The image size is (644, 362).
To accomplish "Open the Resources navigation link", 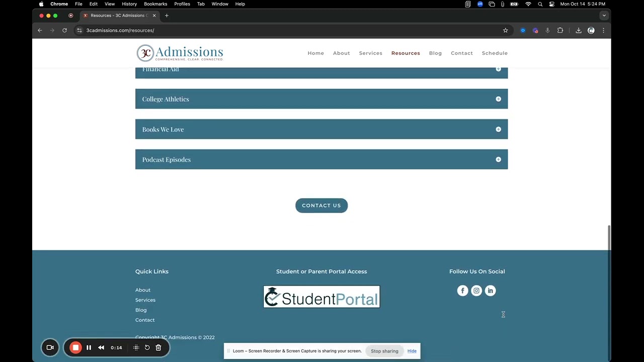I will (x=406, y=53).
